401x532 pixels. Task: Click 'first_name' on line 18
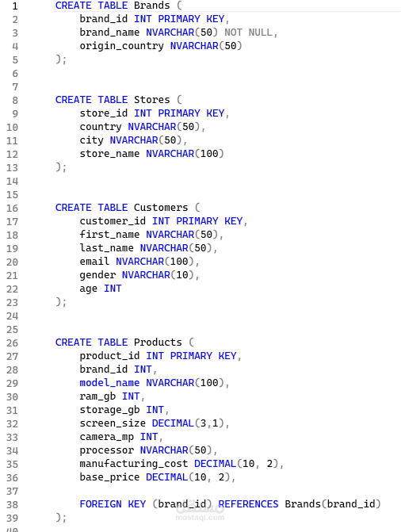click(x=109, y=235)
